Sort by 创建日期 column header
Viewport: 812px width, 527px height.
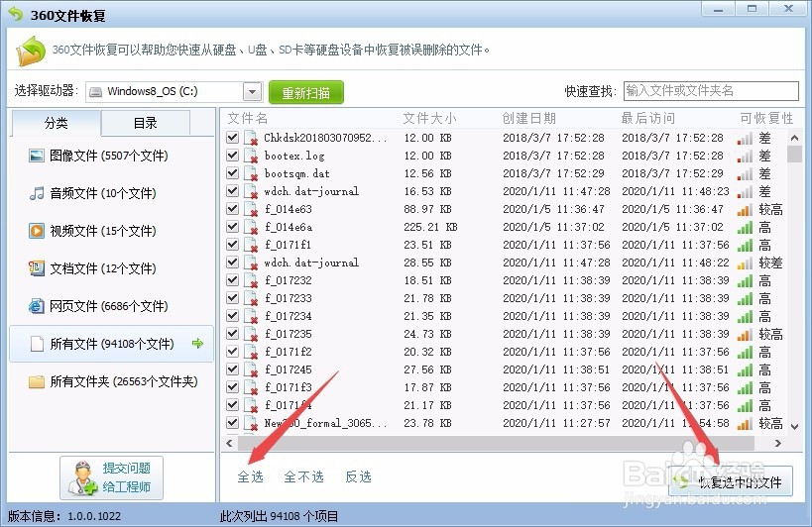click(528, 119)
